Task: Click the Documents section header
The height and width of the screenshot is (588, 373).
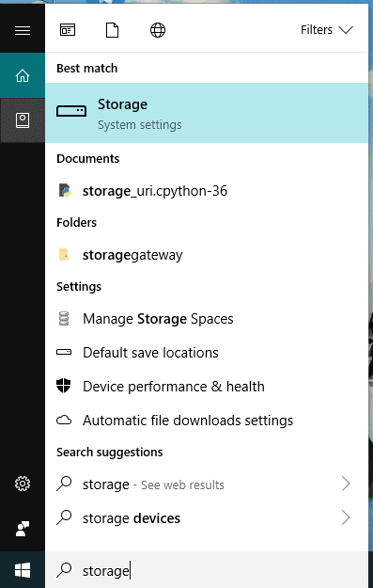Action: coord(88,159)
